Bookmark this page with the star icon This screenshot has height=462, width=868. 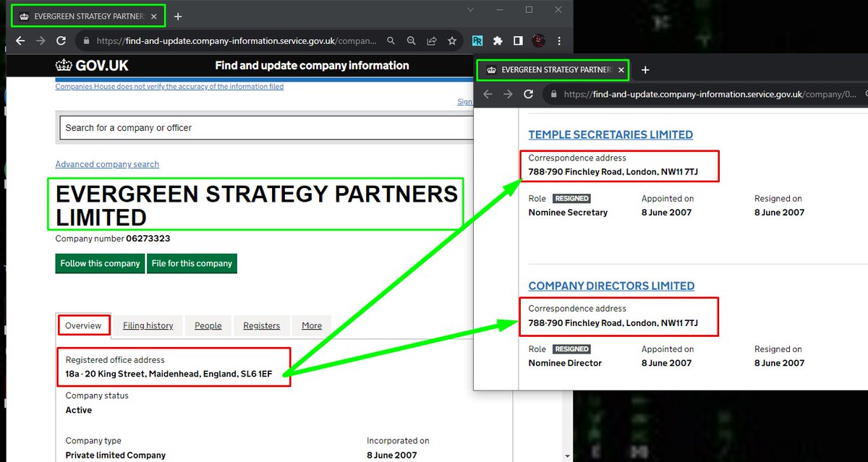pyautogui.click(x=452, y=41)
